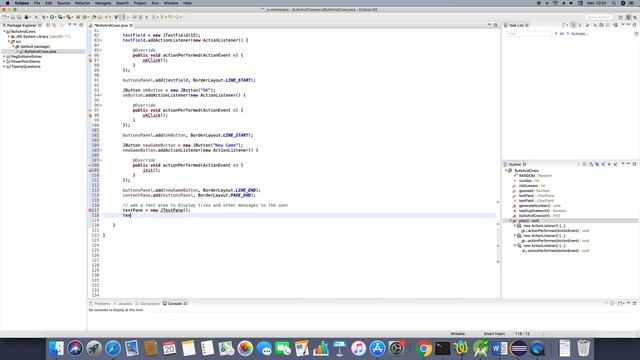640x360 pixels.
Task: Toggle Categorized presentation in Task List toolbar
Action: 573,25
